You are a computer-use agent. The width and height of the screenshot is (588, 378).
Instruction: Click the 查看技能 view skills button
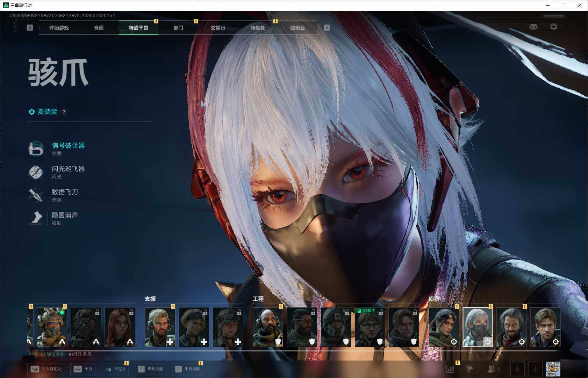coord(150,369)
